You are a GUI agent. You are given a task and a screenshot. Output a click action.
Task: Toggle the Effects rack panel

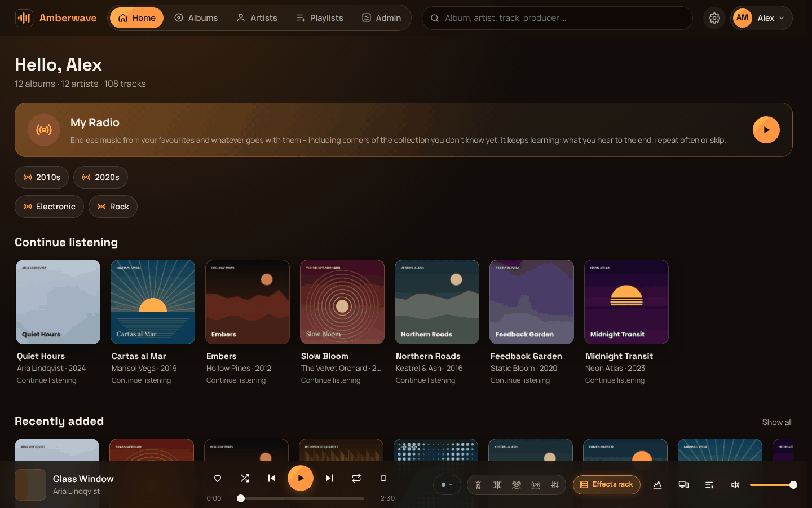[x=607, y=485]
